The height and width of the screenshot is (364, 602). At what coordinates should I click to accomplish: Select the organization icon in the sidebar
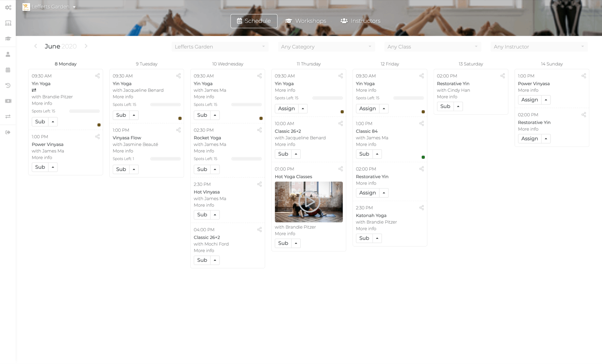8,23
